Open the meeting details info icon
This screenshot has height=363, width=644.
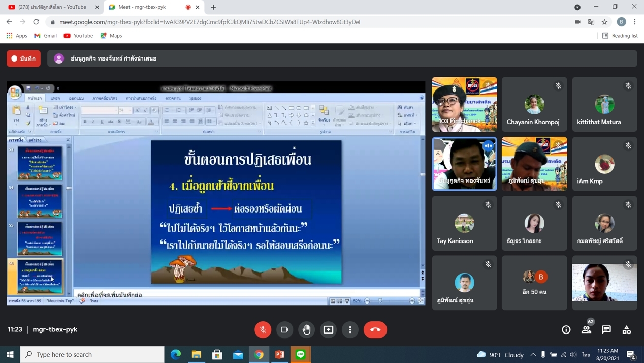point(566,330)
